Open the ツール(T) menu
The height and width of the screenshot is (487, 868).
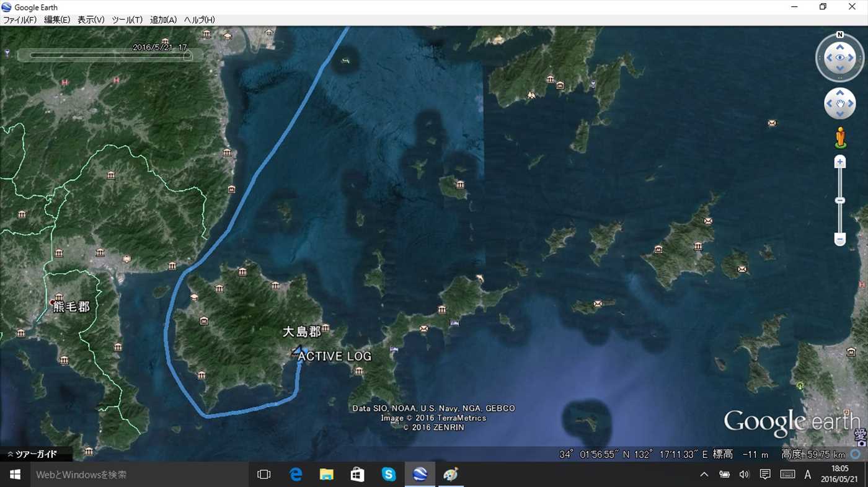pos(127,20)
